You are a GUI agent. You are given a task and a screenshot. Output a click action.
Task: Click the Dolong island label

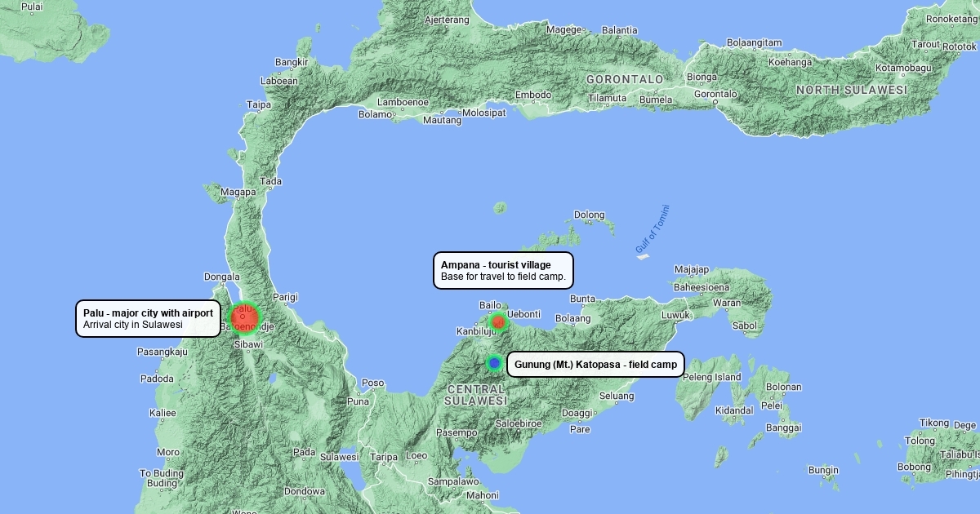(x=589, y=215)
